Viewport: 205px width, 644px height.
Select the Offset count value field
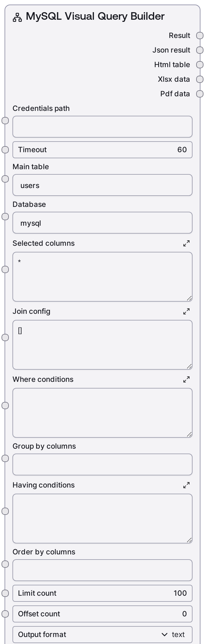(102, 614)
